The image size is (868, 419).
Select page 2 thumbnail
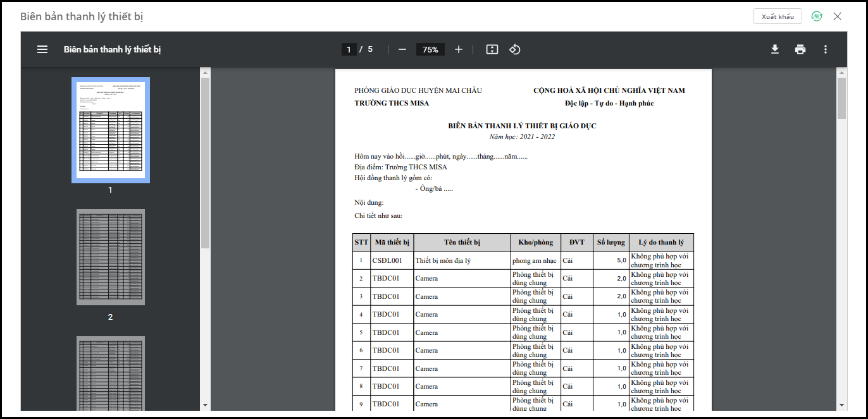[111, 257]
